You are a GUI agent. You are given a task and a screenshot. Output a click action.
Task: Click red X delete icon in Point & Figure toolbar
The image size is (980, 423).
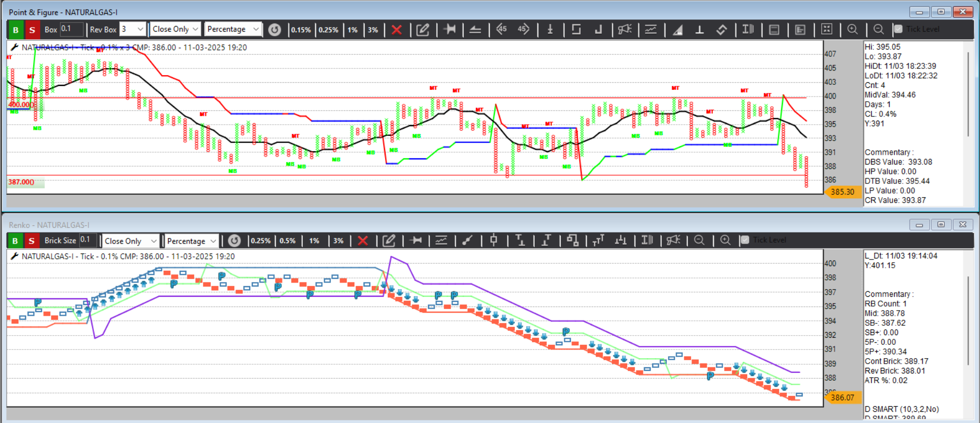click(396, 30)
